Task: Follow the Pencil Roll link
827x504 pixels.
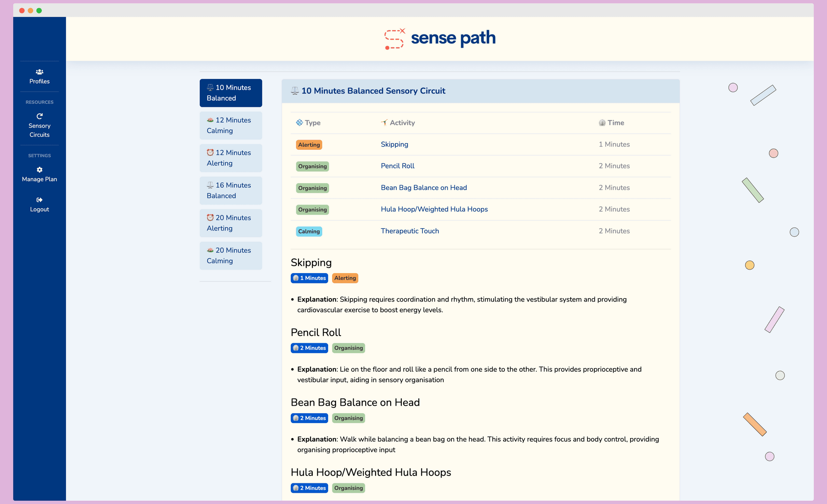Action: [x=397, y=166]
